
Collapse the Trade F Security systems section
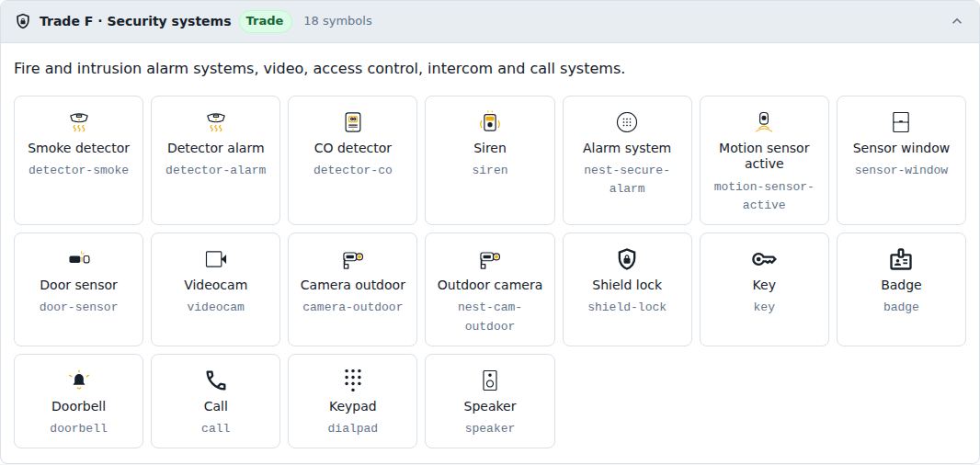pyautogui.click(x=957, y=21)
